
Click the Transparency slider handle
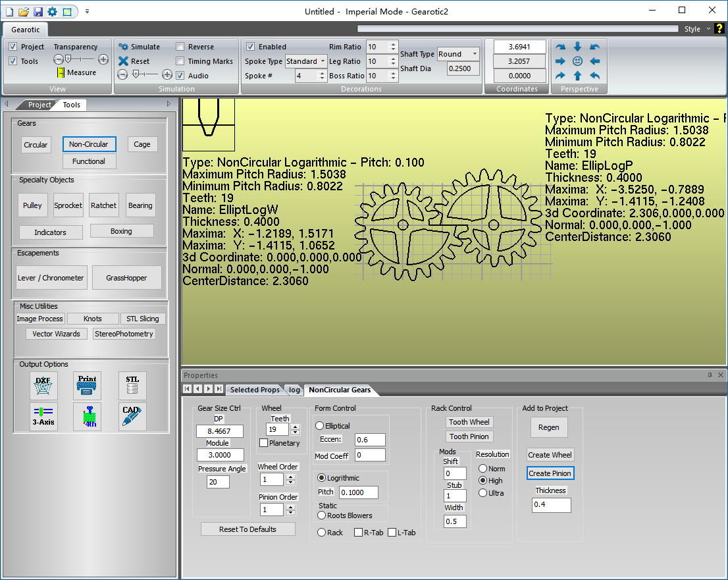click(x=68, y=59)
